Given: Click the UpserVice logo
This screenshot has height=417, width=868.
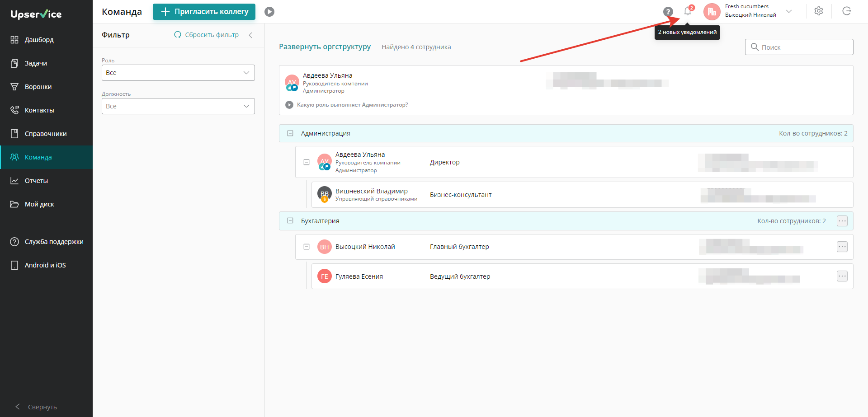Looking at the screenshot, I should click(36, 14).
